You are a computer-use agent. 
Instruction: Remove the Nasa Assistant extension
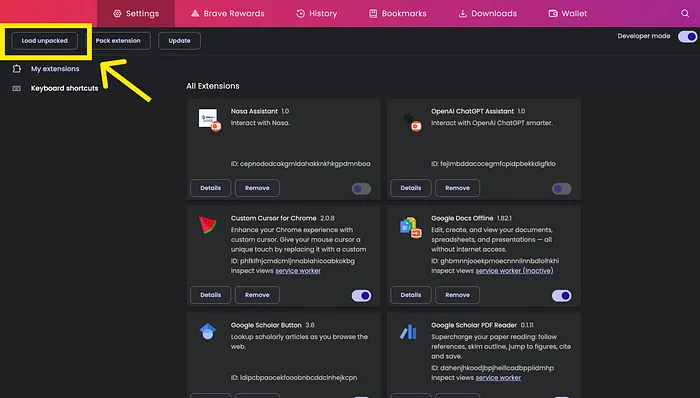coord(257,188)
